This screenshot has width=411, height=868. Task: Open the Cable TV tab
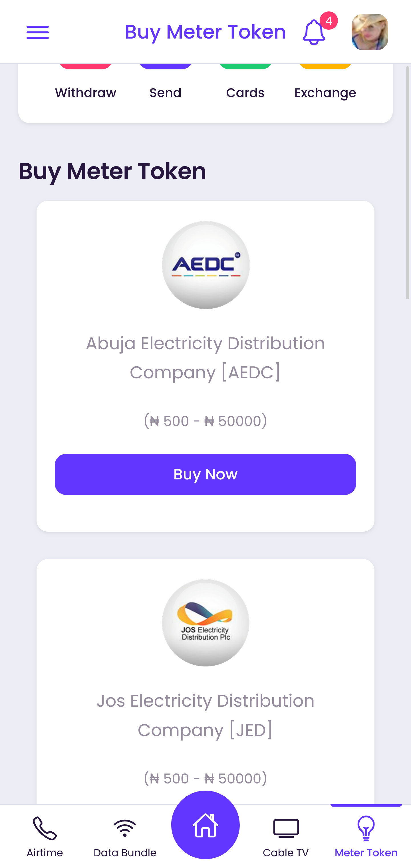[x=286, y=836]
